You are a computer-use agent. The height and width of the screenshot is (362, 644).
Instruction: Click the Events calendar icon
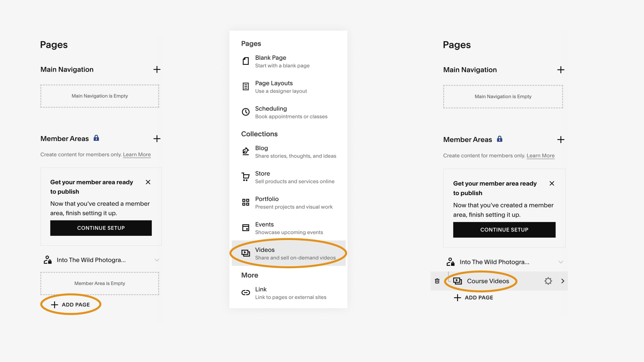246,228
